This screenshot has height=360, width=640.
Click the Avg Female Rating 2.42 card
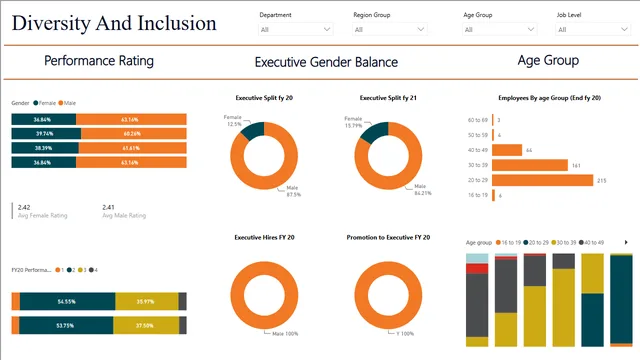pyautogui.click(x=42, y=211)
